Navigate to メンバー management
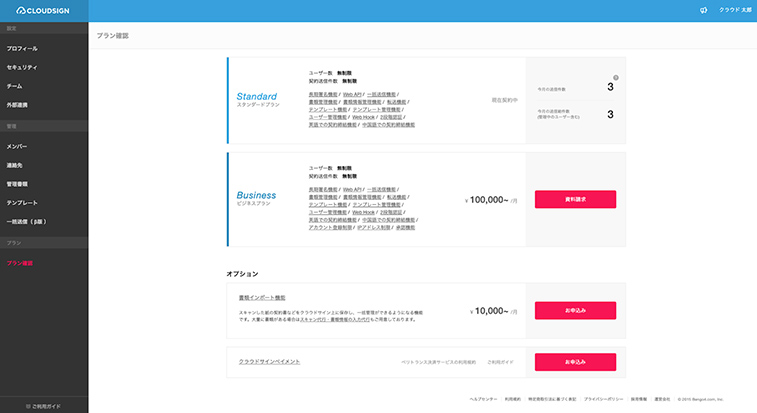Image resolution: width=757 pixels, height=413 pixels. click(17, 146)
